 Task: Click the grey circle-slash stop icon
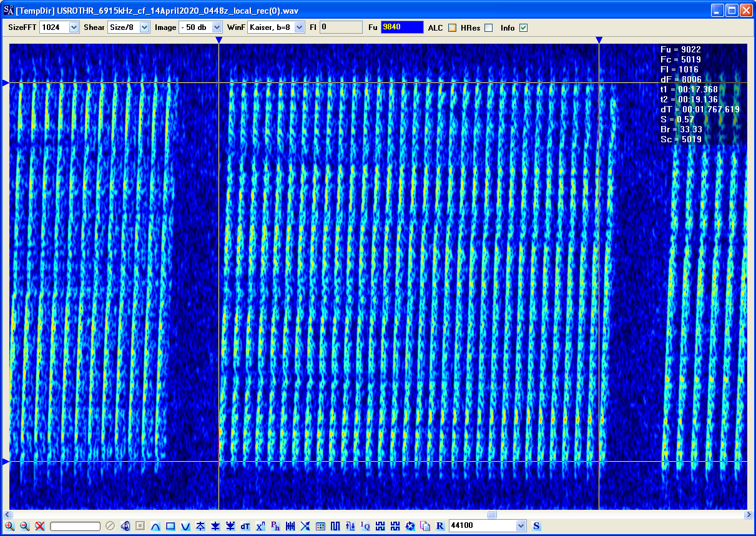pyautogui.click(x=110, y=526)
